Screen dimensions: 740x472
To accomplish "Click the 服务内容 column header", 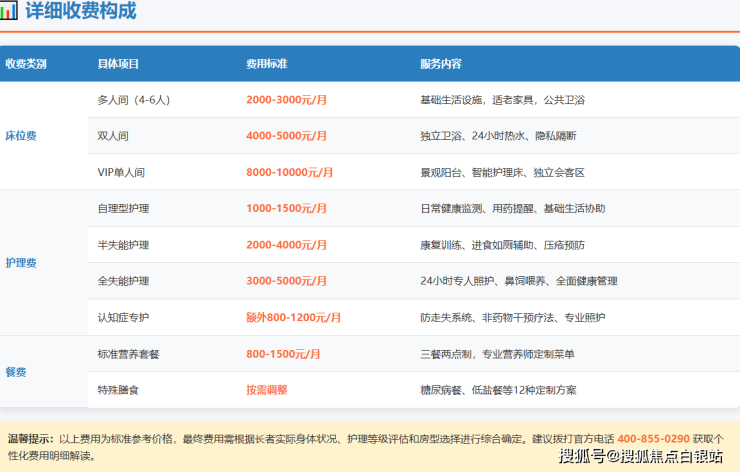I will pos(441,64).
